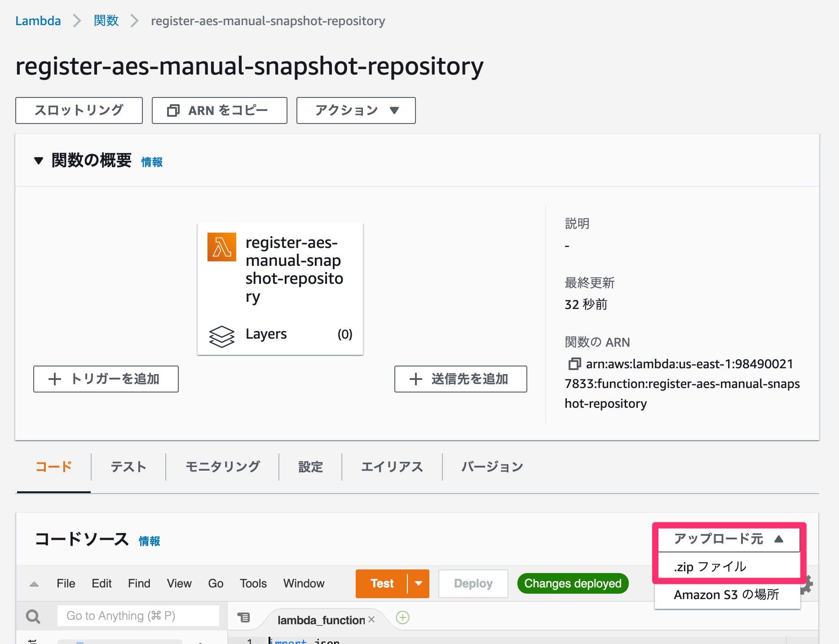Switch to the コード tab
Screen dimensions: 839x644
(x=54, y=467)
